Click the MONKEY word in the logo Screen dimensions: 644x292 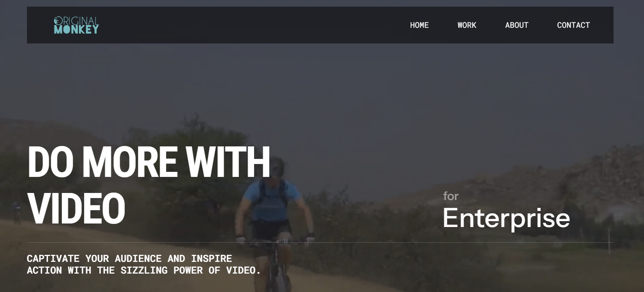point(76,30)
